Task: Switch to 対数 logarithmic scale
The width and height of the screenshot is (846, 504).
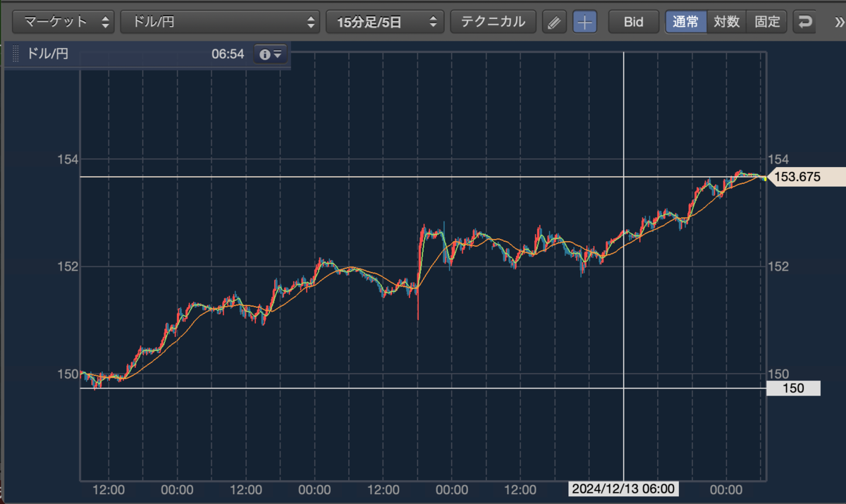Action: [x=725, y=22]
